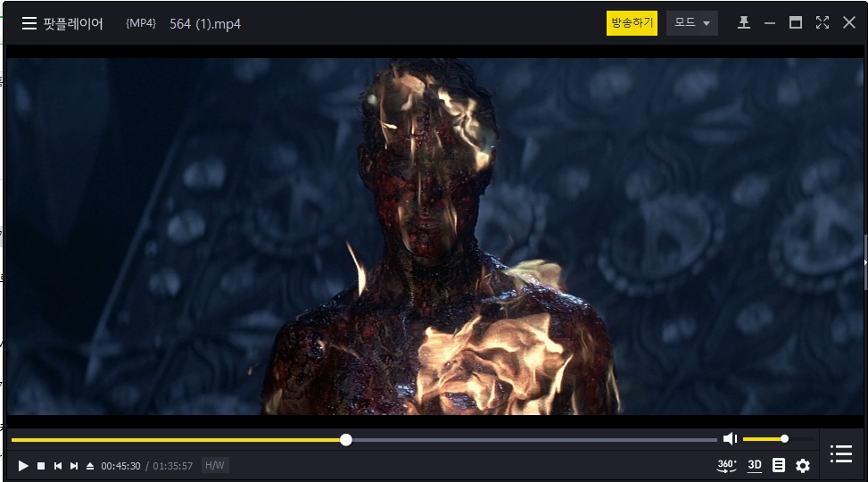The width and height of the screenshot is (868, 482).
Task: Click the total duration 01:35:57 text
Action: [x=173, y=466]
